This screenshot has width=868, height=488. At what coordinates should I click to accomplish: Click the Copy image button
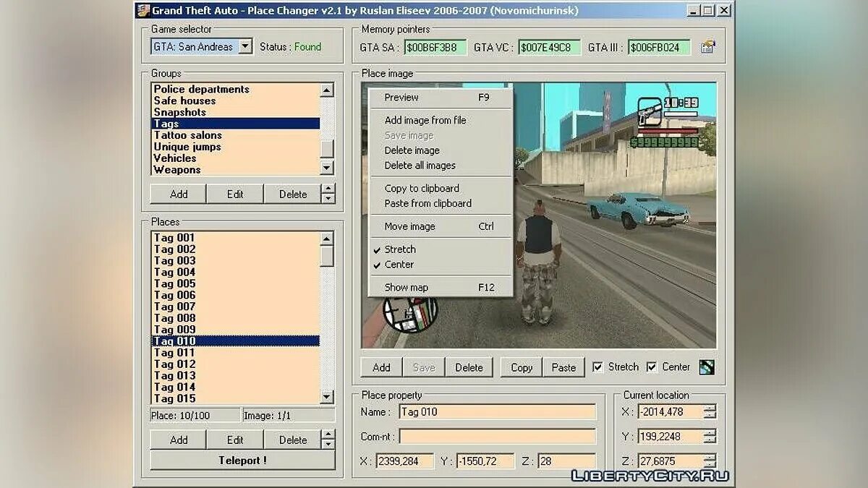point(522,367)
